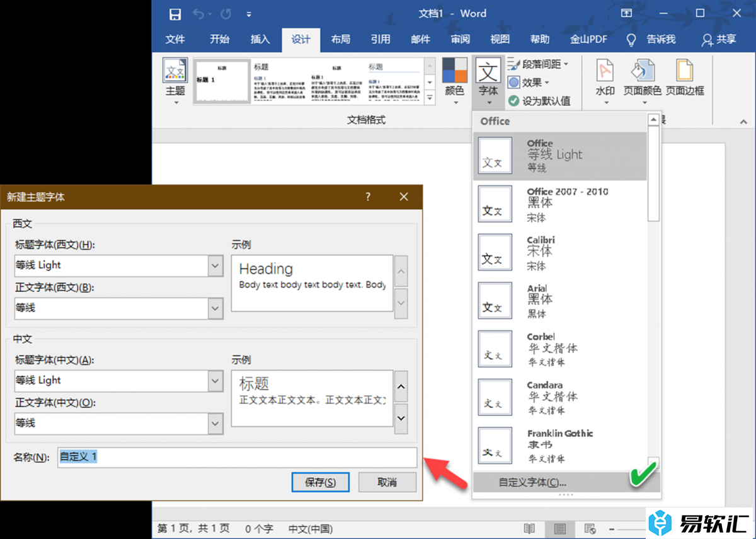Open the 页面颜色 page color button
756x539 pixels.
pyautogui.click(x=643, y=82)
